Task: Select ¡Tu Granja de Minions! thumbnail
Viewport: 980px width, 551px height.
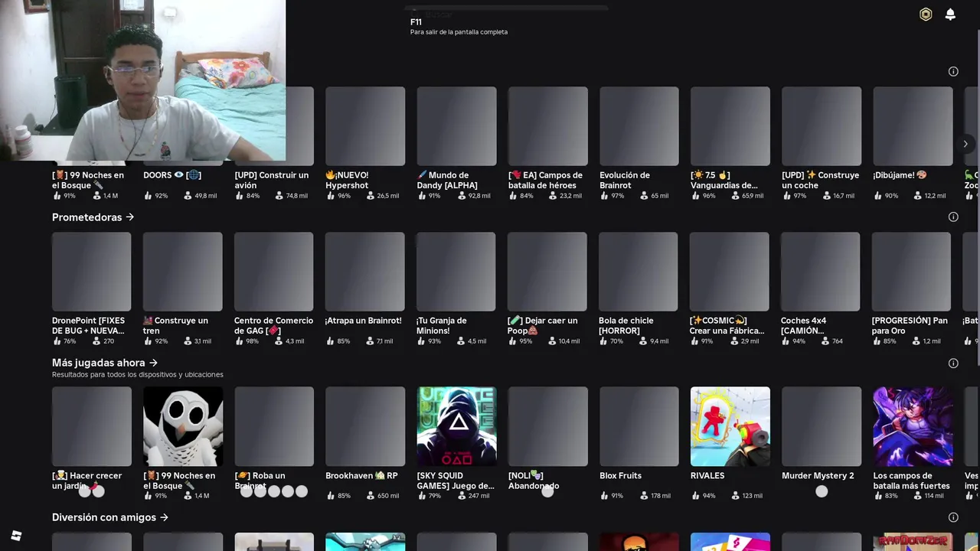Action: (456, 272)
